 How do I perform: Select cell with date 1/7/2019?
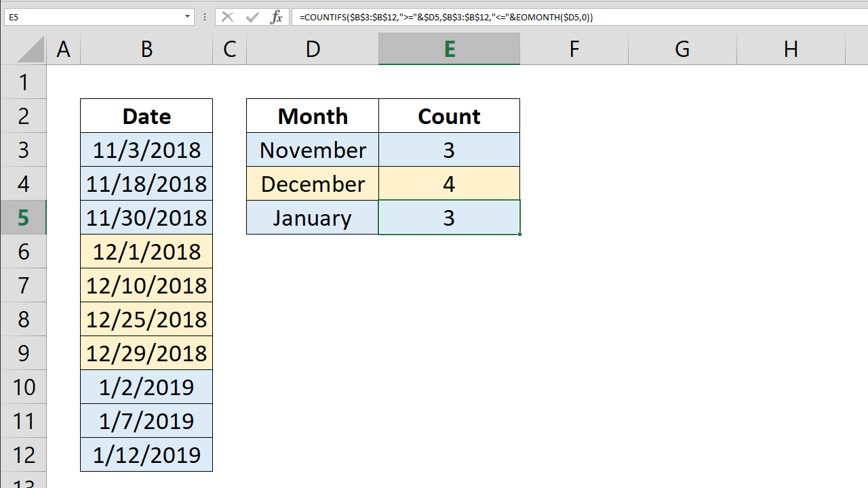click(146, 421)
